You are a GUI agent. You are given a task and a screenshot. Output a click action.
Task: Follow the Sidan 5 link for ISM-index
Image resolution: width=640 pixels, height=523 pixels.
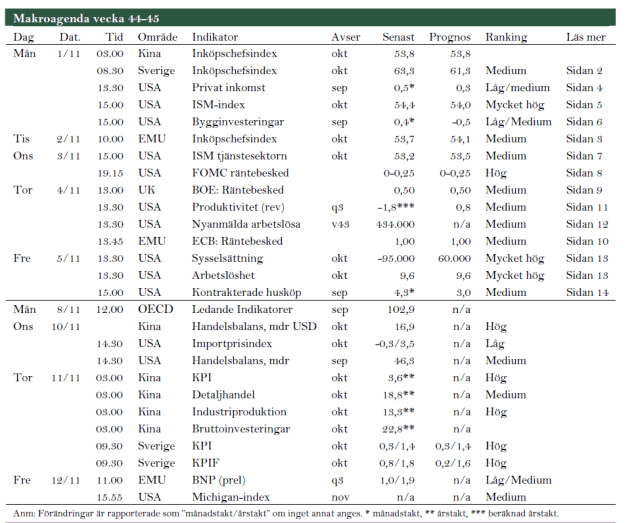[x=584, y=104]
